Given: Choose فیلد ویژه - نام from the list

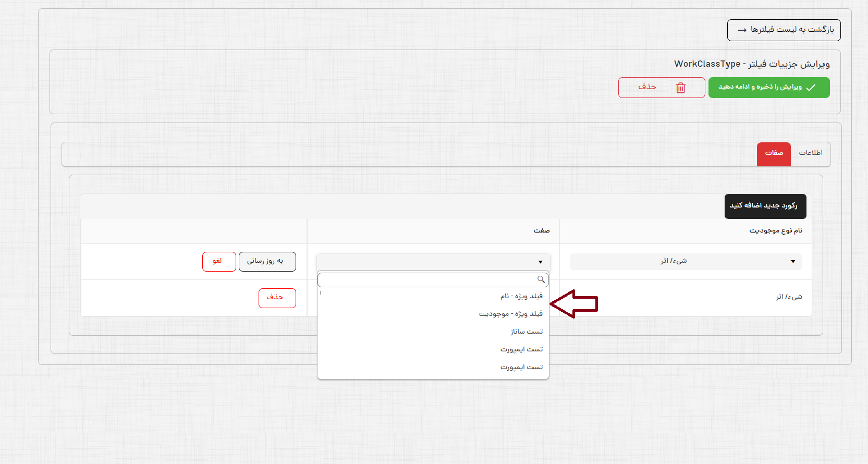Looking at the screenshot, I should (x=521, y=296).
